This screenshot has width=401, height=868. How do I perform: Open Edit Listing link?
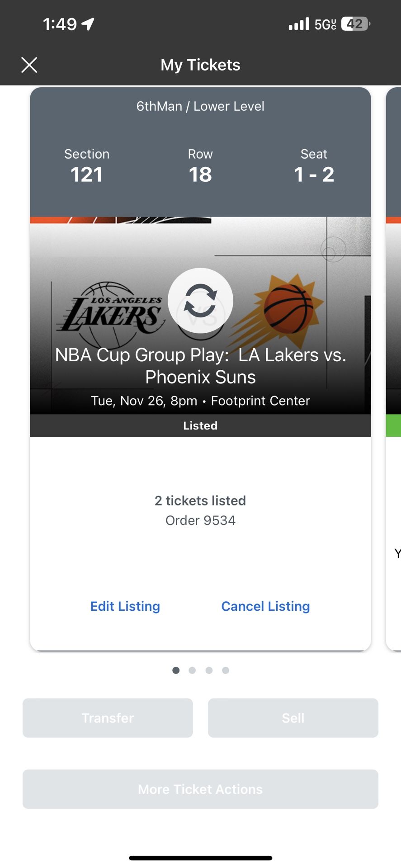tap(125, 606)
